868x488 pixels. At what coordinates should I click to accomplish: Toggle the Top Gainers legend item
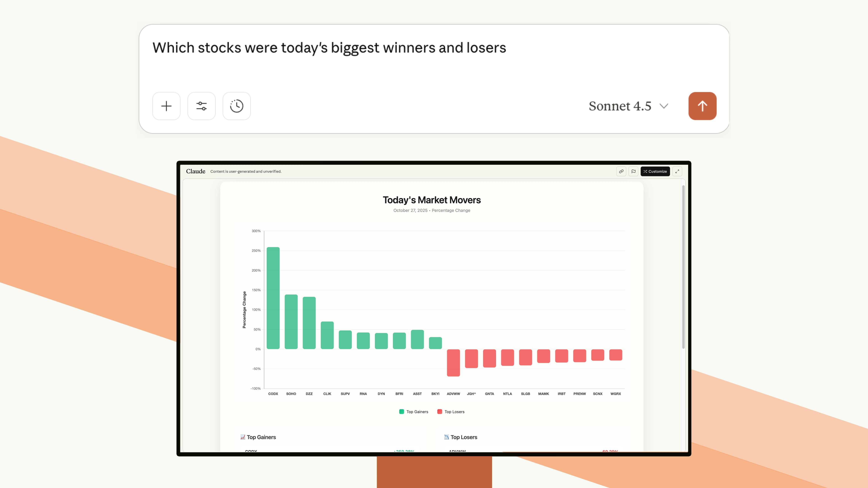pyautogui.click(x=417, y=412)
